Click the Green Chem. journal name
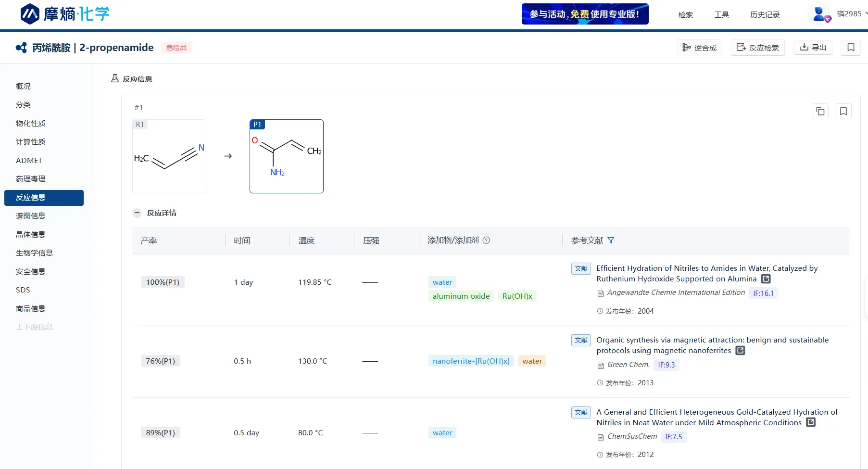868x469 pixels. click(629, 365)
